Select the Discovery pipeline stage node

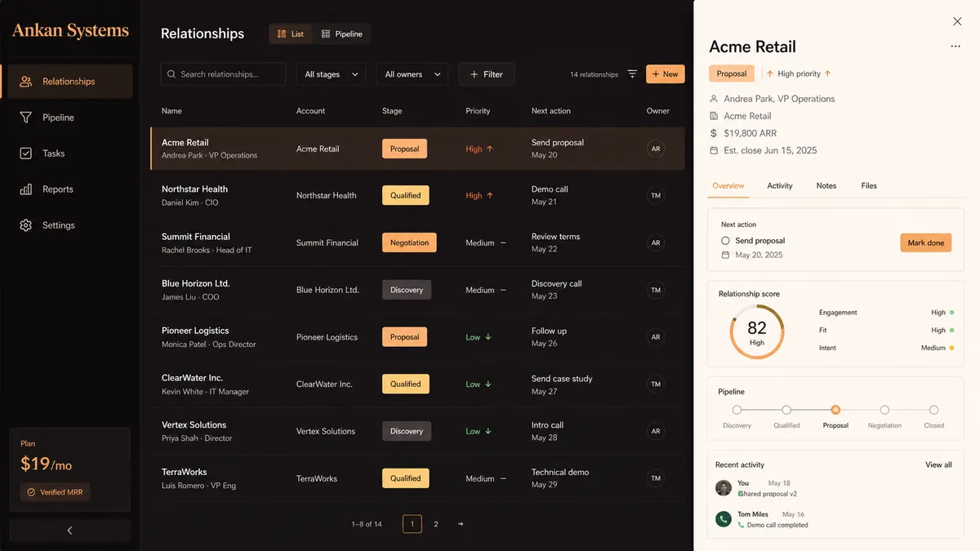[737, 410]
